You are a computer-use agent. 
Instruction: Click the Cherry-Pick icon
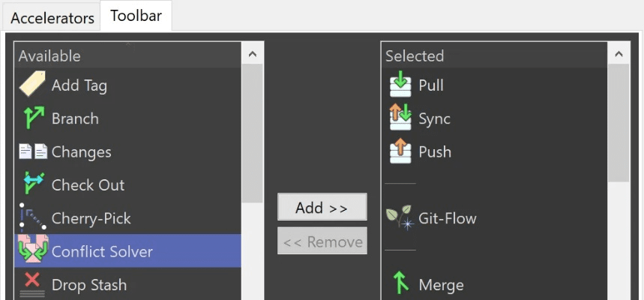(33, 217)
